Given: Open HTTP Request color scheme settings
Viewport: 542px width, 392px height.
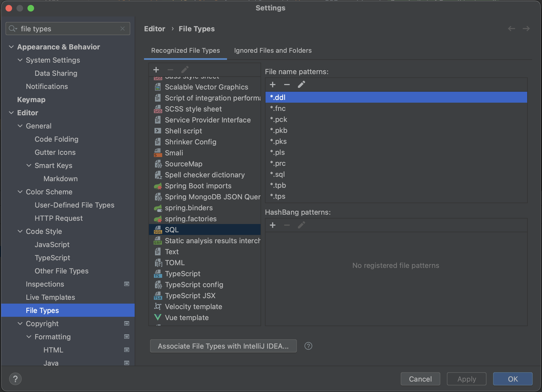Looking at the screenshot, I should click(59, 218).
